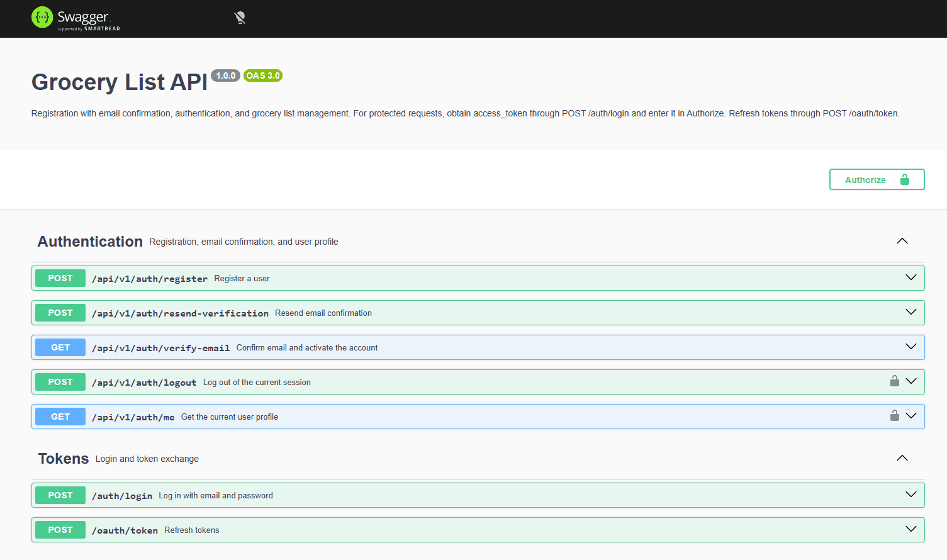The image size is (947, 560).
Task: Expand the resend-verification endpoint chevron
Action: pos(911,312)
